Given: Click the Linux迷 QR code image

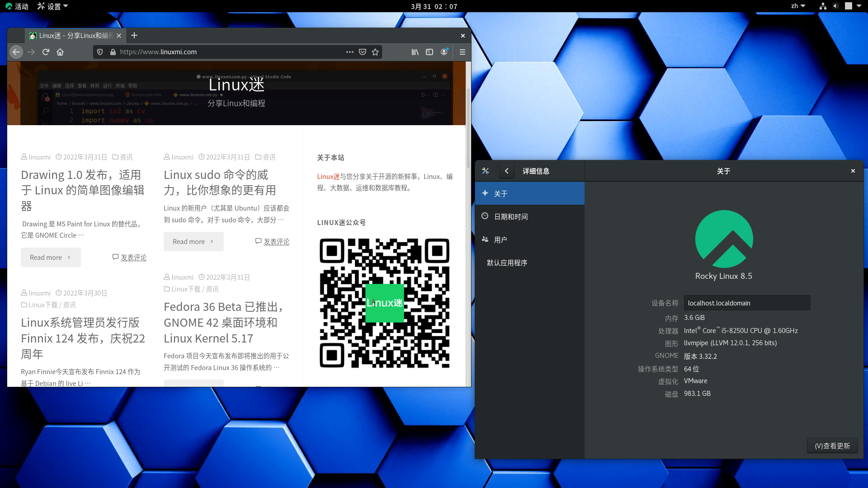Looking at the screenshot, I should pos(384,303).
